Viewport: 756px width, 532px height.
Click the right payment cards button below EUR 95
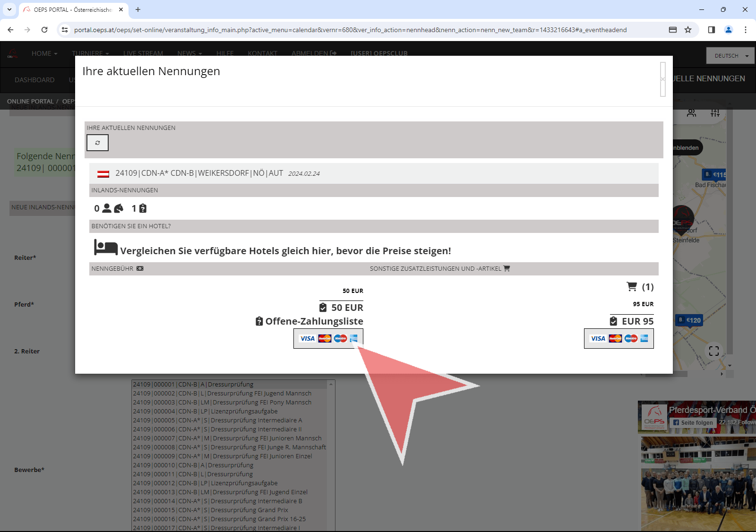[619, 338]
